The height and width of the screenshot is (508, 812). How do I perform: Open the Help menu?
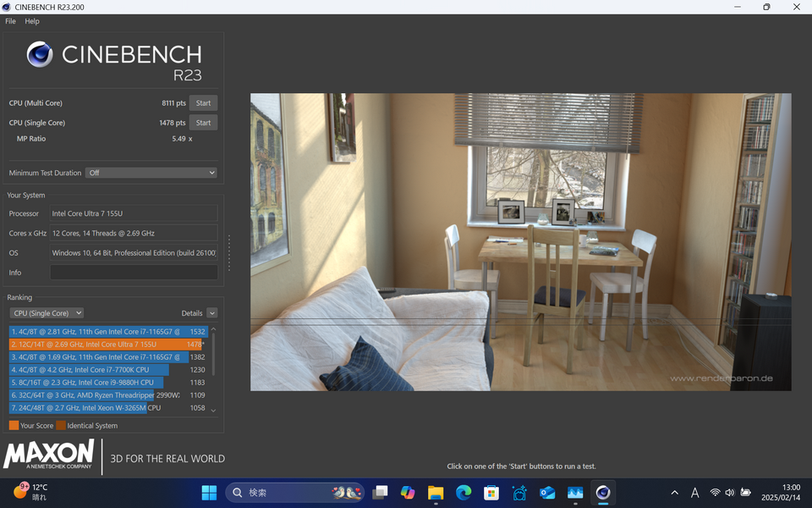[32, 21]
